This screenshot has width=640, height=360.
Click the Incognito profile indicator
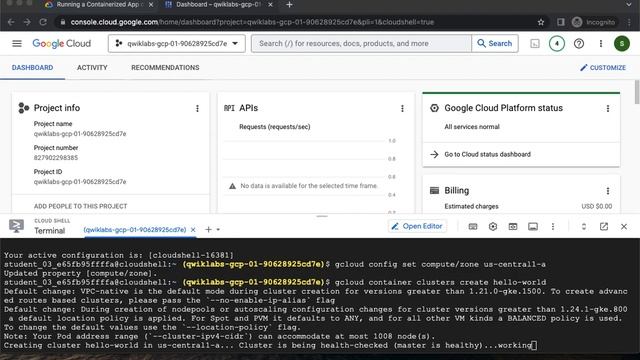pos(593,22)
